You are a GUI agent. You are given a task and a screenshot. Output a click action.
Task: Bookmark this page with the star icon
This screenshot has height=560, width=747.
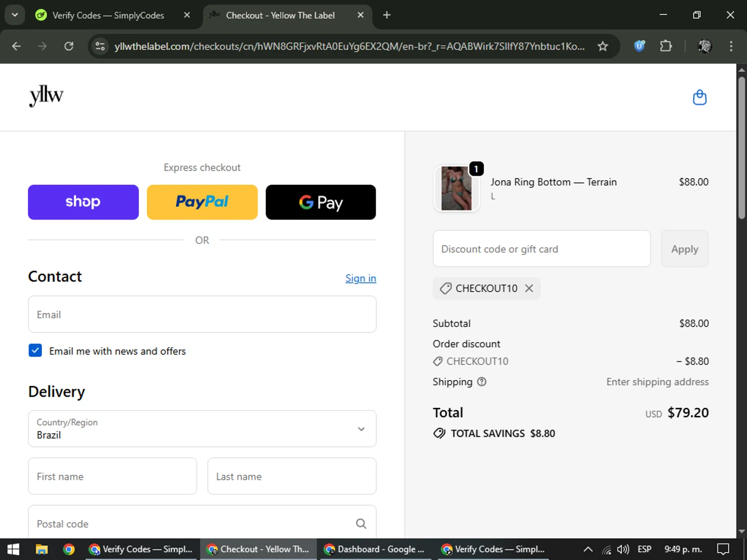click(x=603, y=46)
